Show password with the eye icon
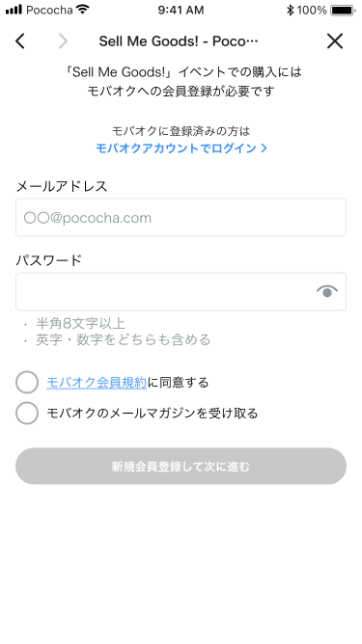 tap(327, 291)
